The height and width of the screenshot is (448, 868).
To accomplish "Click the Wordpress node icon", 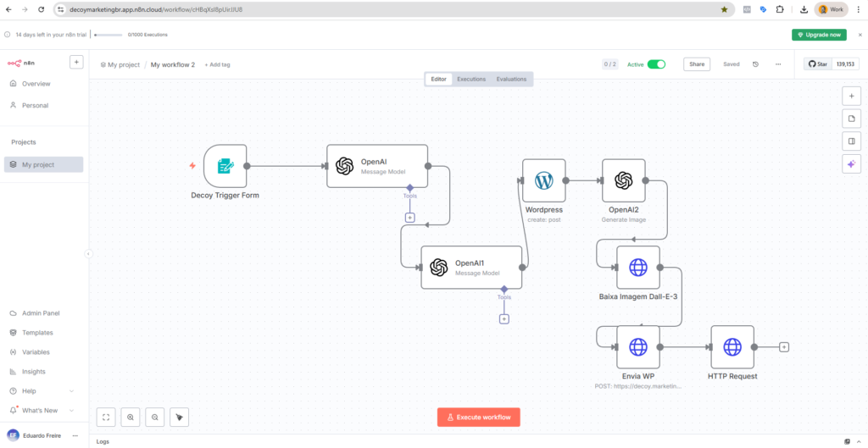I will [x=543, y=180].
